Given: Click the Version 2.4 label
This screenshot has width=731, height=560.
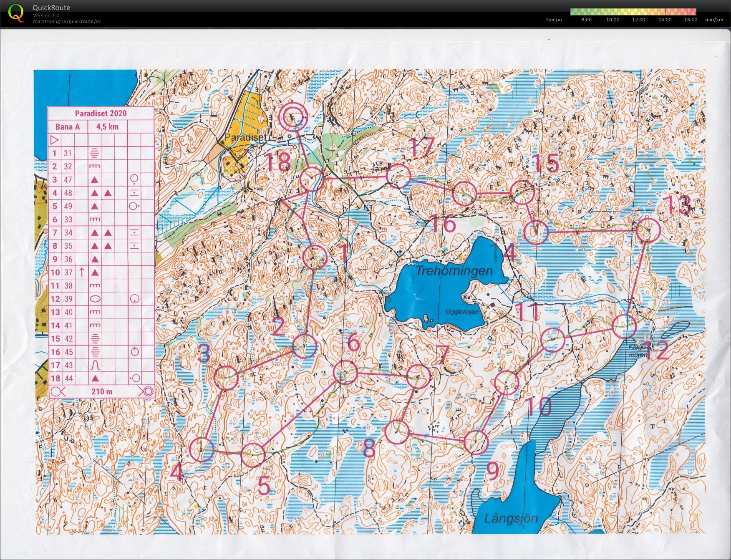Looking at the screenshot, I should [46, 15].
